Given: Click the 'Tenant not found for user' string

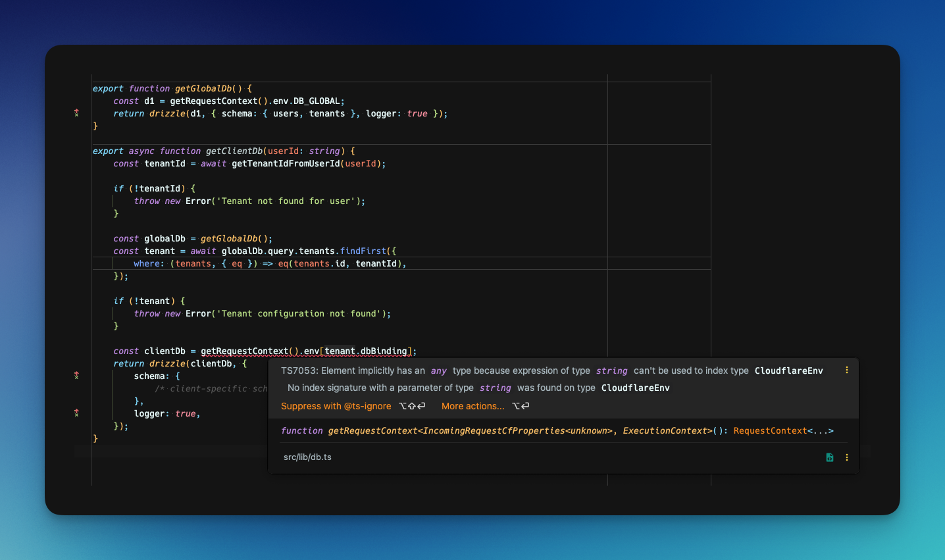Looking at the screenshot, I should click(286, 201).
